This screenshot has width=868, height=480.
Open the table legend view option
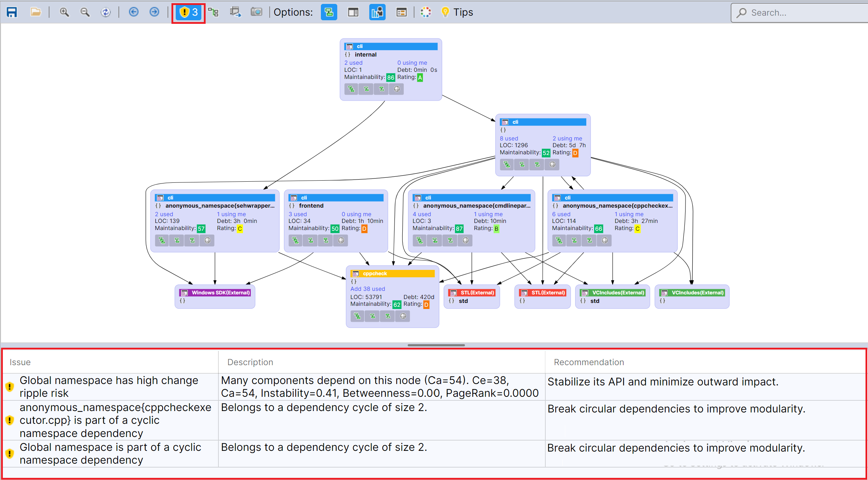click(x=401, y=12)
